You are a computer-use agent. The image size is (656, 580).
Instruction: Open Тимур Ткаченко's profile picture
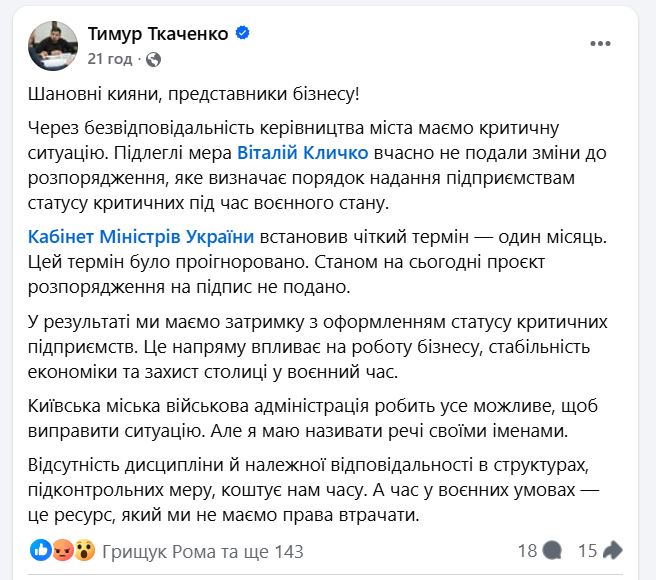pyautogui.click(x=51, y=45)
